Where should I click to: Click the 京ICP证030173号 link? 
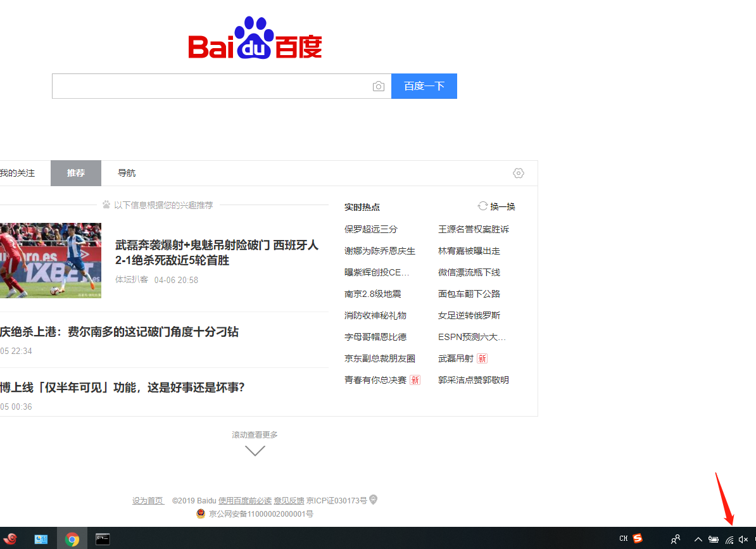tap(337, 501)
